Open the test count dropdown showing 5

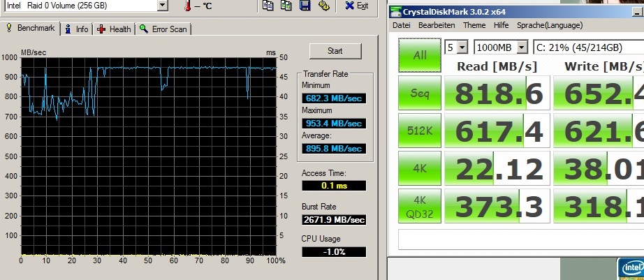point(463,47)
